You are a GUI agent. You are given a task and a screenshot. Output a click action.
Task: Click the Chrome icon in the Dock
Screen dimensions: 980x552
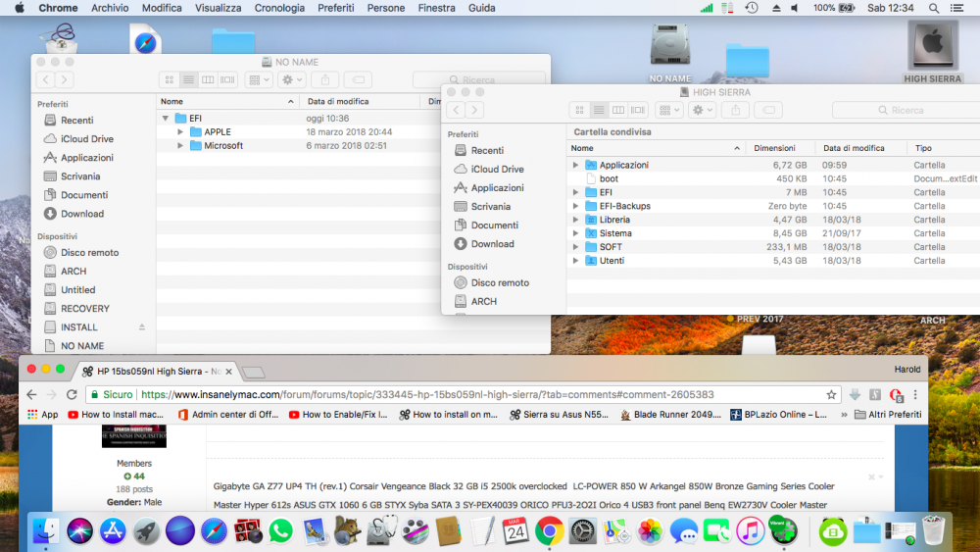(x=550, y=531)
